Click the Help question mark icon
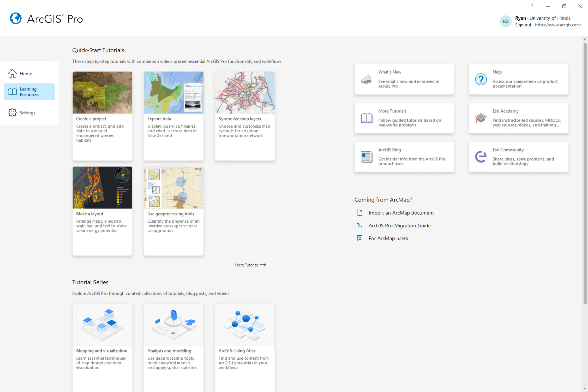588x392 pixels. (481, 79)
